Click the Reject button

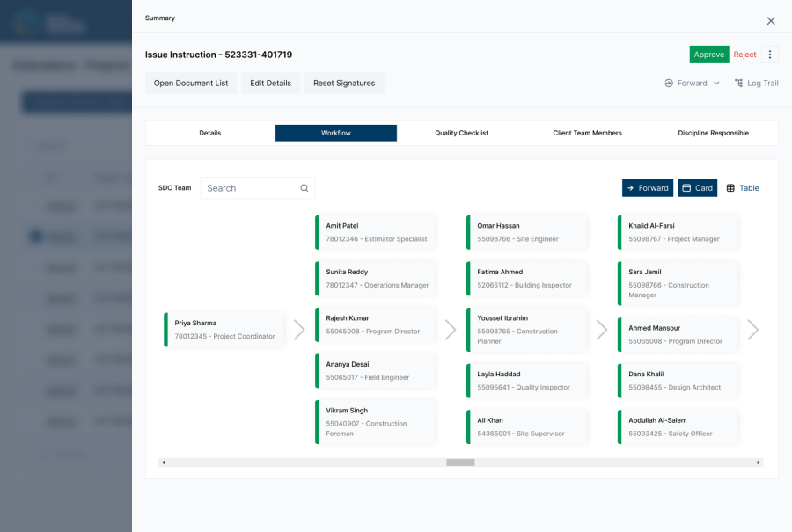tap(744, 55)
